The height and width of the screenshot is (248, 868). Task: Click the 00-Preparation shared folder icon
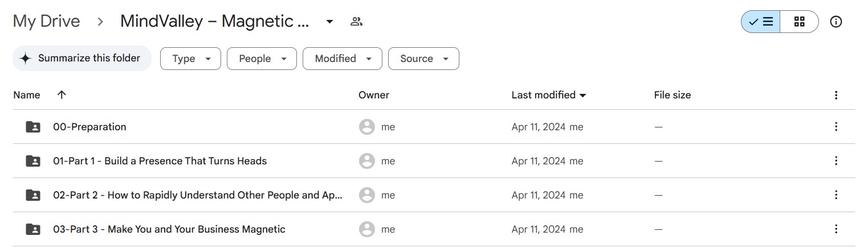[x=33, y=127]
